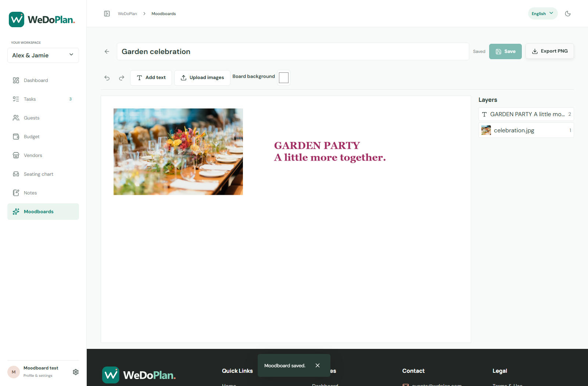
Task: Add text to the moodboard
Action: (151, 78)
